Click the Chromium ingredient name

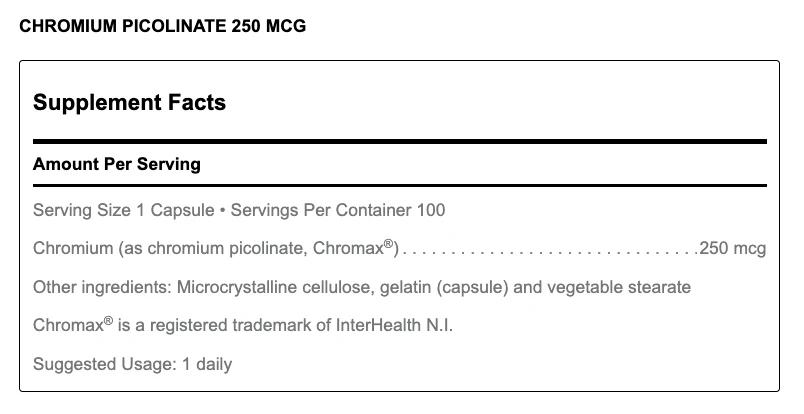pos(73,248)
